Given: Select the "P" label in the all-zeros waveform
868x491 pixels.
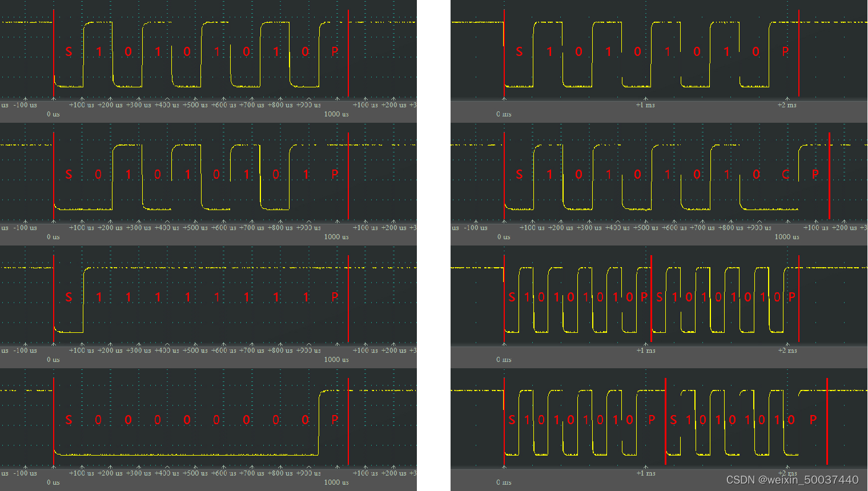Looking at the screenshot, I should click(x=335, y=420).
